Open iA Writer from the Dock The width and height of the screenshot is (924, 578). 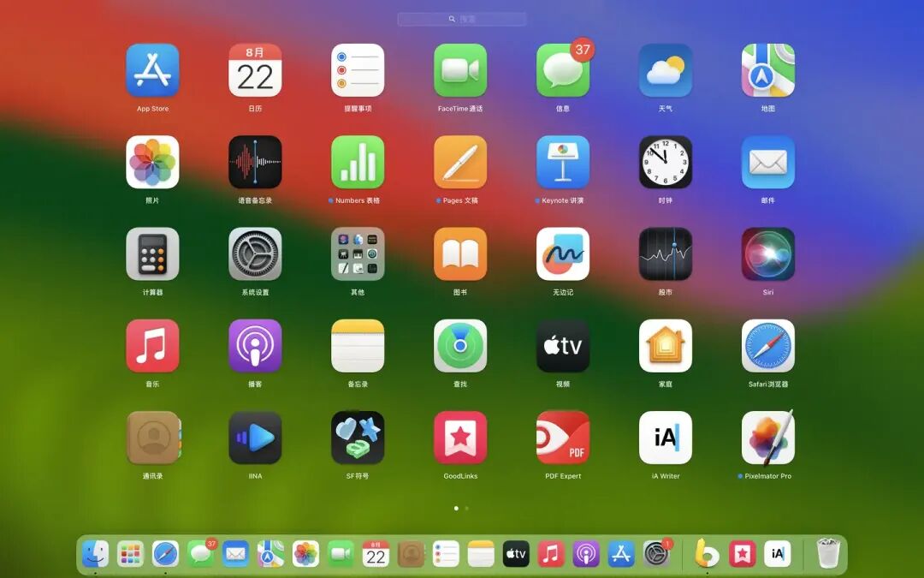pos(777,554)
